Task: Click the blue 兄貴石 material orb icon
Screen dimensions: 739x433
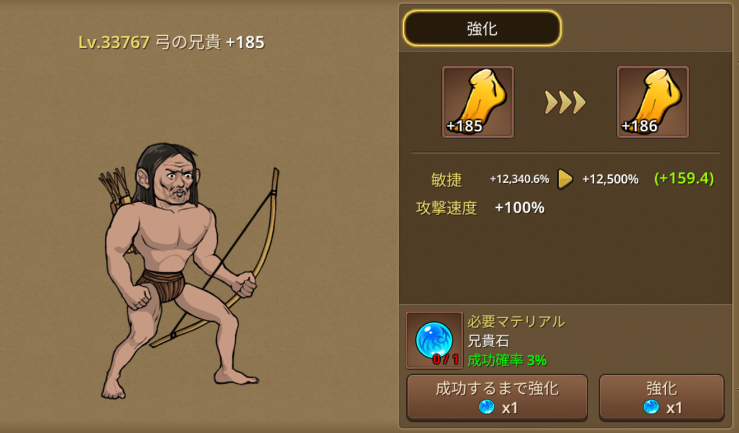Action: [x=434, y=340]
